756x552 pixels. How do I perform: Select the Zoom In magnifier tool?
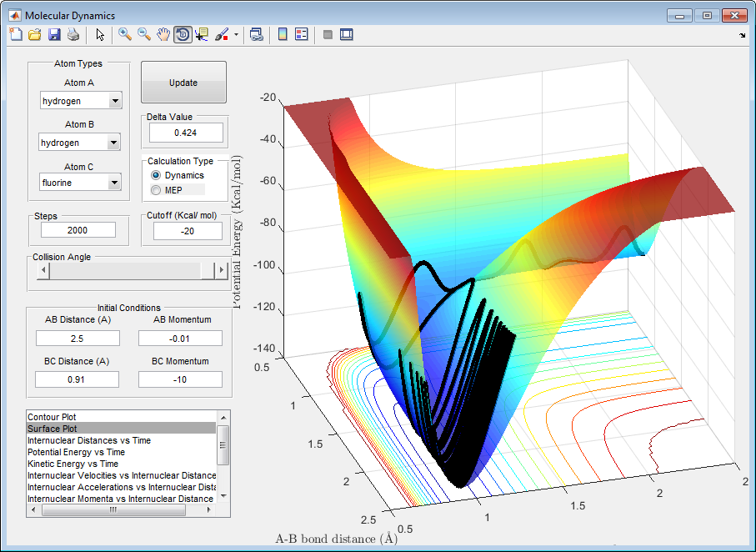125,34
